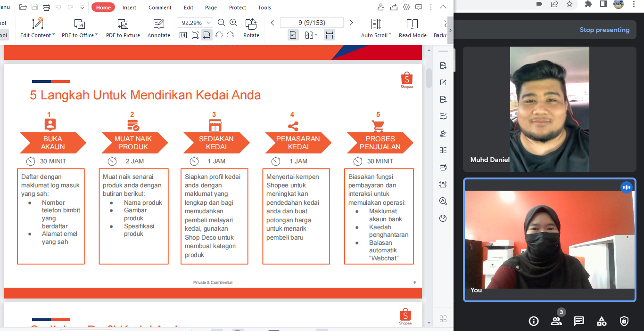Go to the next page arrow

351,23
